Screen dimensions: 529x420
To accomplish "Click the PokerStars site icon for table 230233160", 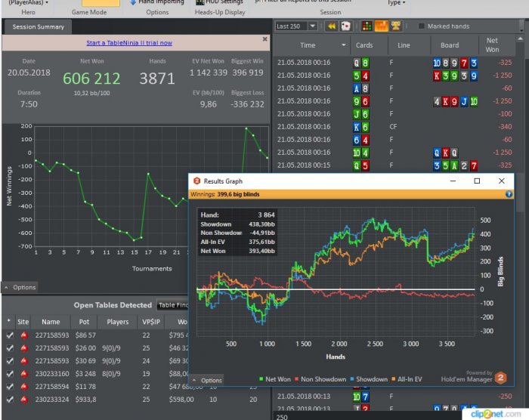I will tap(23, 373).
